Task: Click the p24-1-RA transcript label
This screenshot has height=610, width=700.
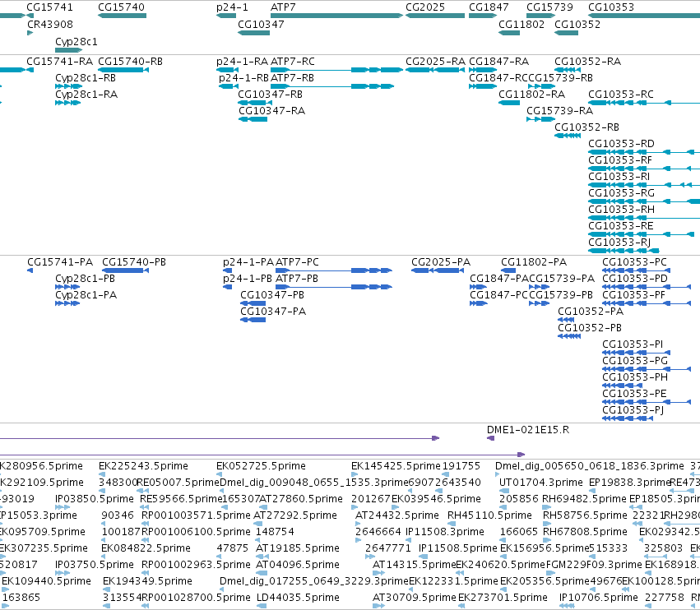Action: (x=243, y=61)
